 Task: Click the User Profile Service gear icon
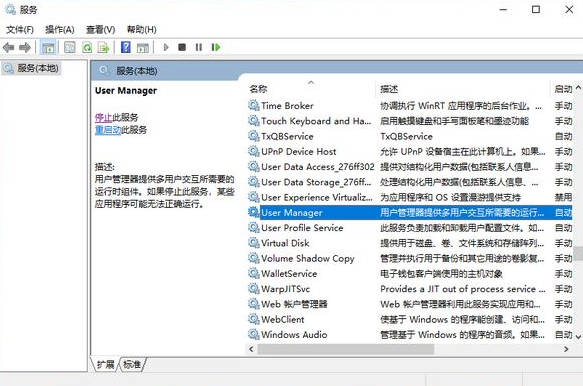tap(254, 228)
